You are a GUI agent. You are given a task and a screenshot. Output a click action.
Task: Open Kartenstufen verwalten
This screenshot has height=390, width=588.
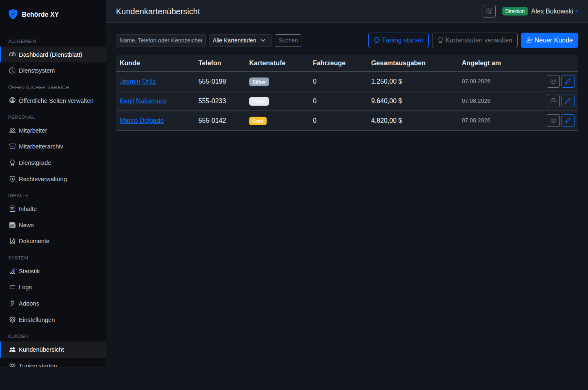475,40
